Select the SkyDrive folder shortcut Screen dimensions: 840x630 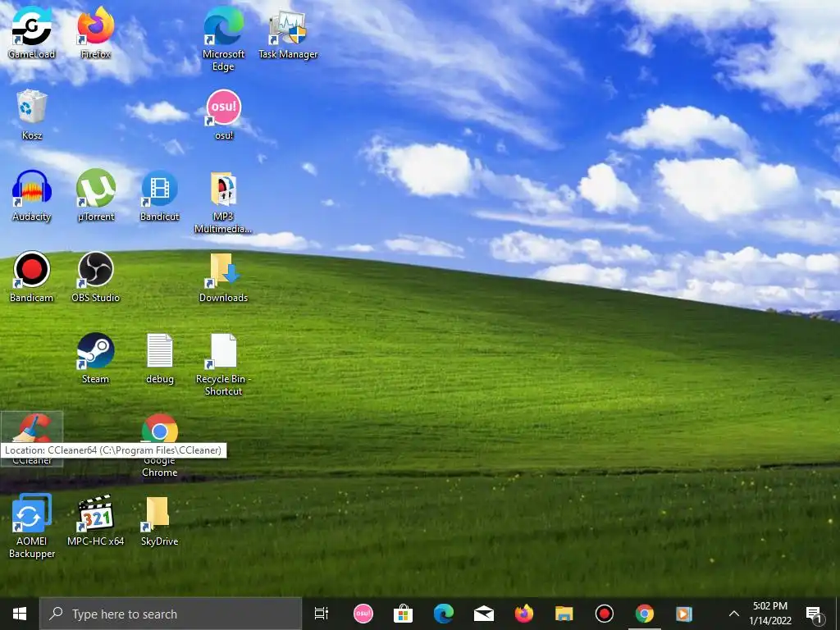(160, 519)
